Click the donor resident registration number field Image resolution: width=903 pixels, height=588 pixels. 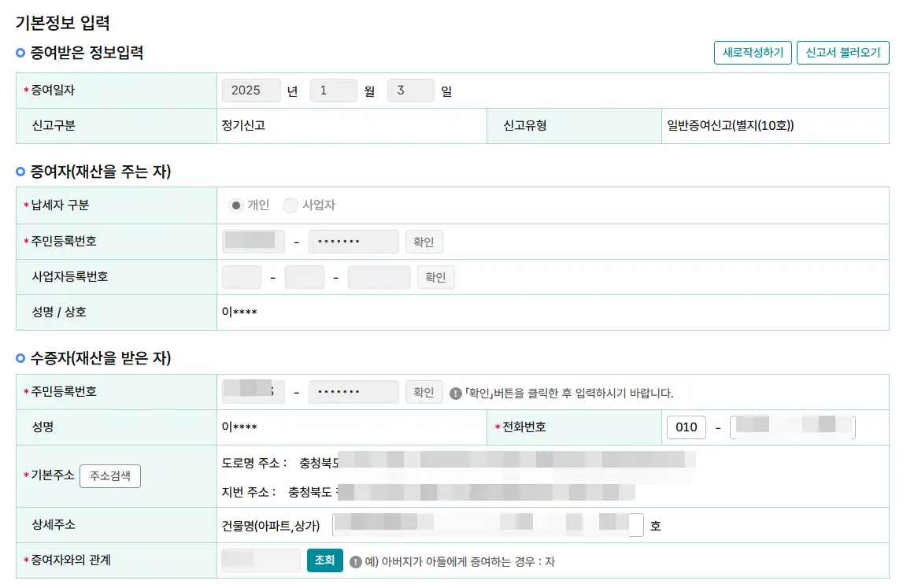(x=253, y=241)
